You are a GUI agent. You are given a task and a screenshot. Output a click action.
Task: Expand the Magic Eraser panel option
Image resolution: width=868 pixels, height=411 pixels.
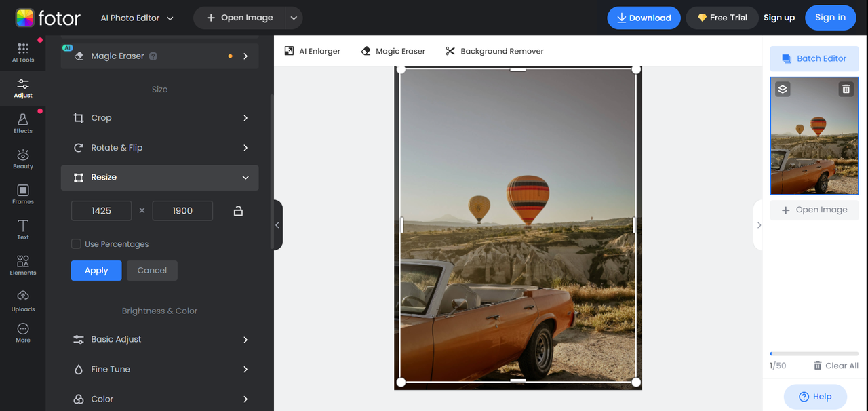click(159, 56)
